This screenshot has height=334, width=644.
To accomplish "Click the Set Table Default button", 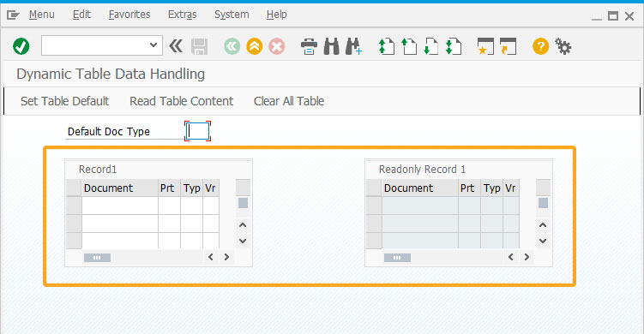I will coord(64,101).
